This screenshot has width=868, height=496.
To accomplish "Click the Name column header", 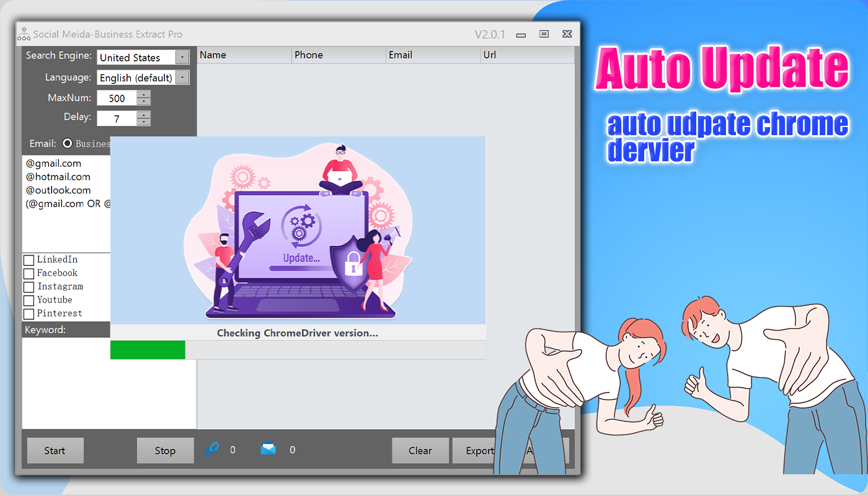I will pyautogui.click(x=244, y=55).
